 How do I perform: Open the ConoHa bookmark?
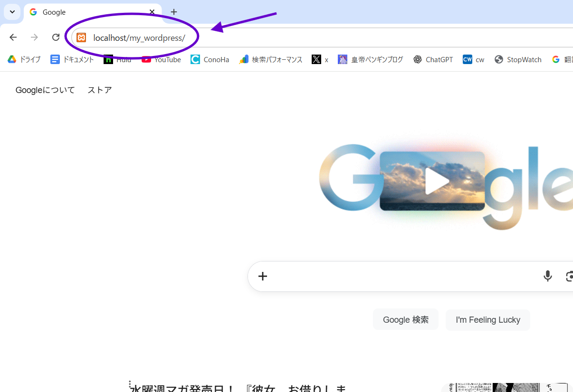tap(210, 60)
